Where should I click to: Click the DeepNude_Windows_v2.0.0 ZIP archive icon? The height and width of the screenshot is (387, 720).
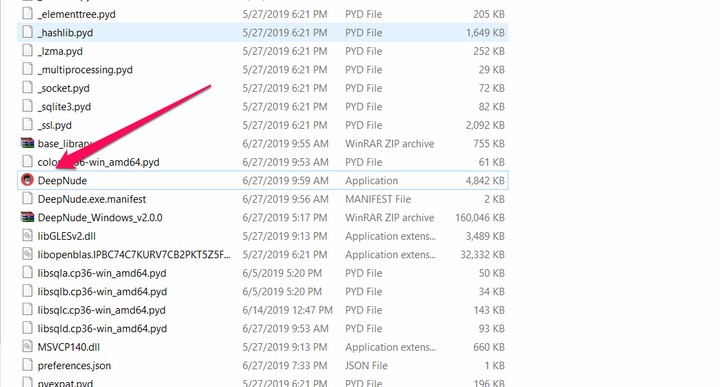pyautogui.click(x=28, y=217)
